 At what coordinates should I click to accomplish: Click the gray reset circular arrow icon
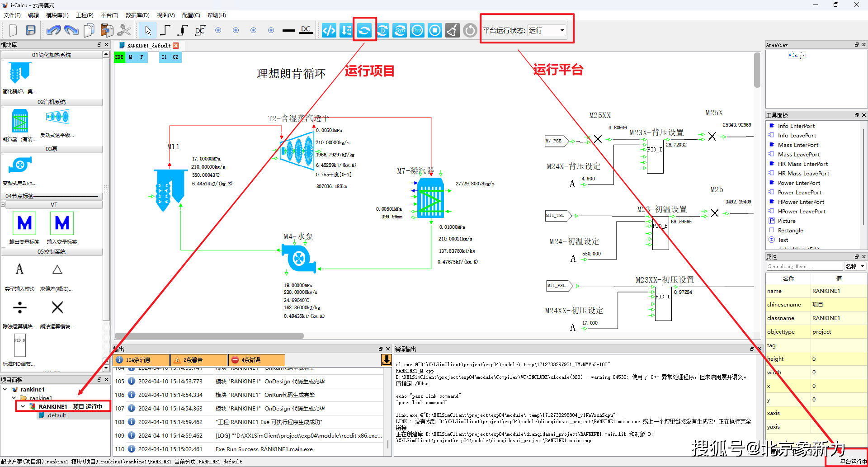point(470,30)
